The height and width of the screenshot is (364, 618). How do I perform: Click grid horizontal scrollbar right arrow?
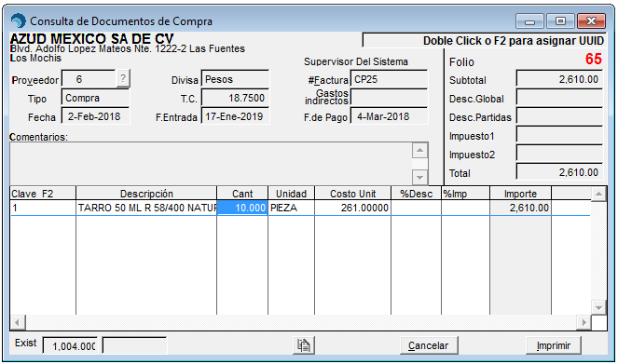(584, 322)
